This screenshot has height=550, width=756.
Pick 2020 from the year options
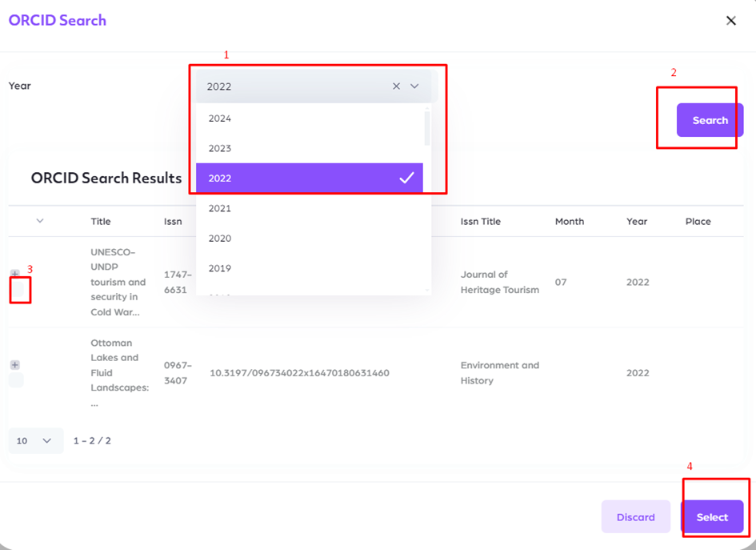tap(220, 238)
